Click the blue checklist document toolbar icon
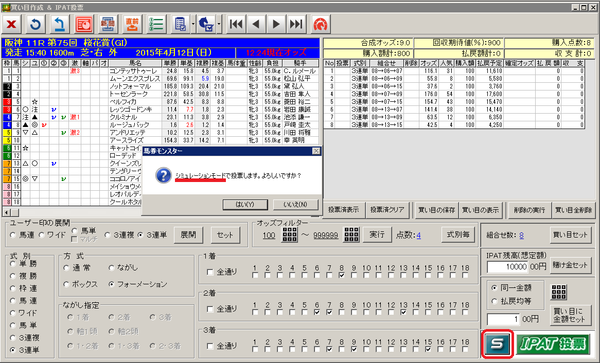This screenshot has height=363, width=600. click(180, 24)
